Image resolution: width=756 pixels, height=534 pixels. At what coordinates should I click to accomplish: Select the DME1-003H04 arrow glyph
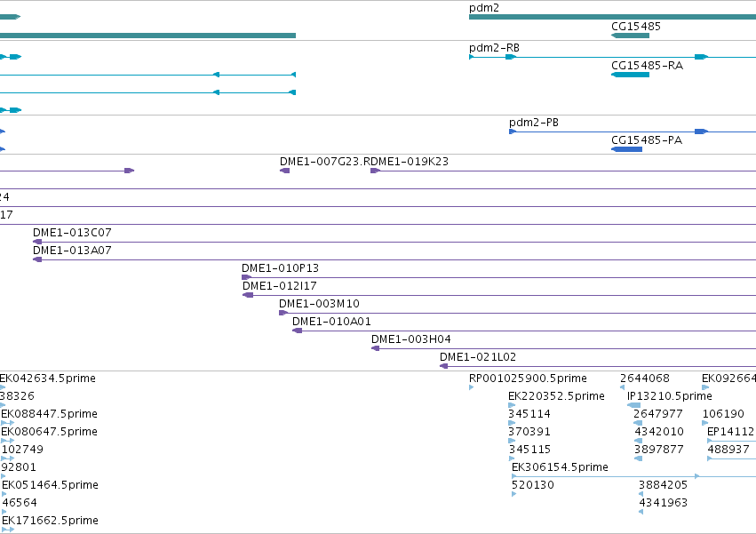tap(375, 348)
